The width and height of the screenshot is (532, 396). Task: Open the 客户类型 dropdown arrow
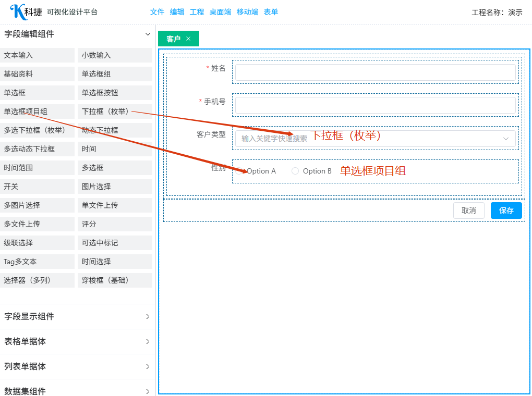(505, 139)
